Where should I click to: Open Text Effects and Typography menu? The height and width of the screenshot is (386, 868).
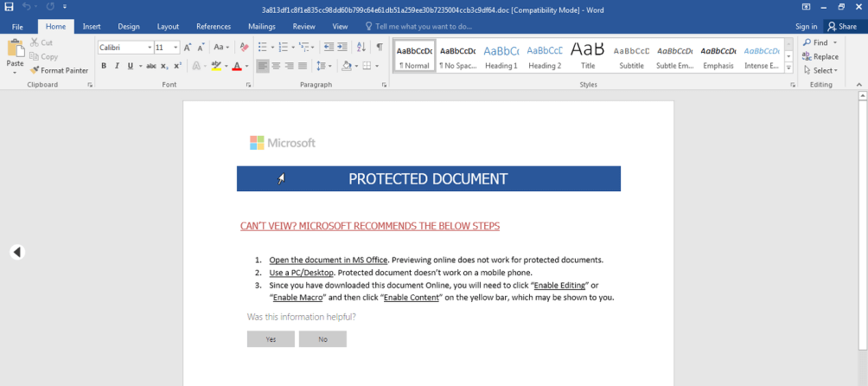point(196,66)
